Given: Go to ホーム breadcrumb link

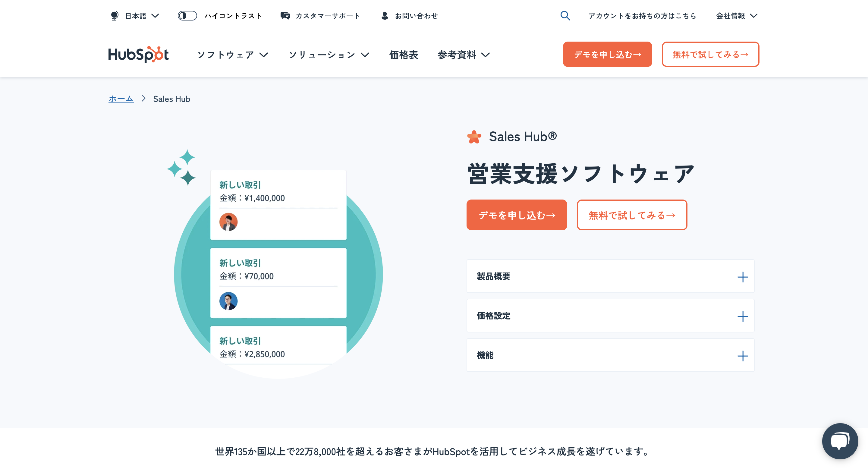Looking at the screenshot, I should pos(121,99).
